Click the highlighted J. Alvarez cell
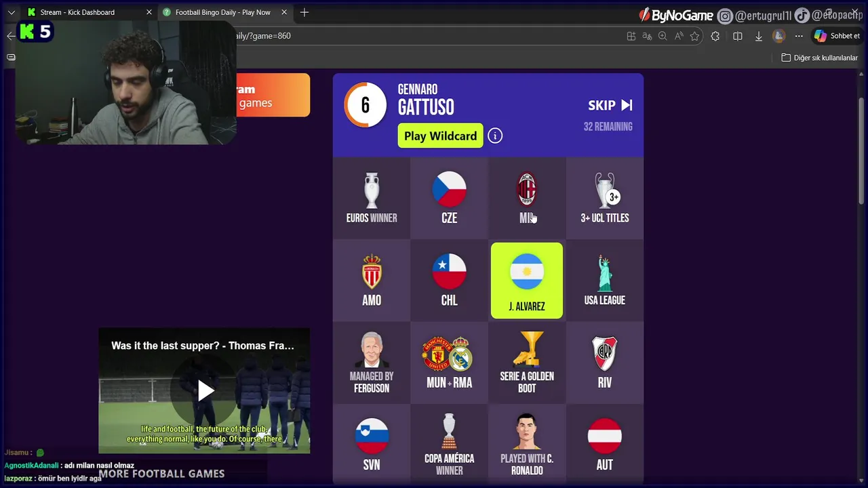Screen dimensions: 868x488 click(527, 281)
